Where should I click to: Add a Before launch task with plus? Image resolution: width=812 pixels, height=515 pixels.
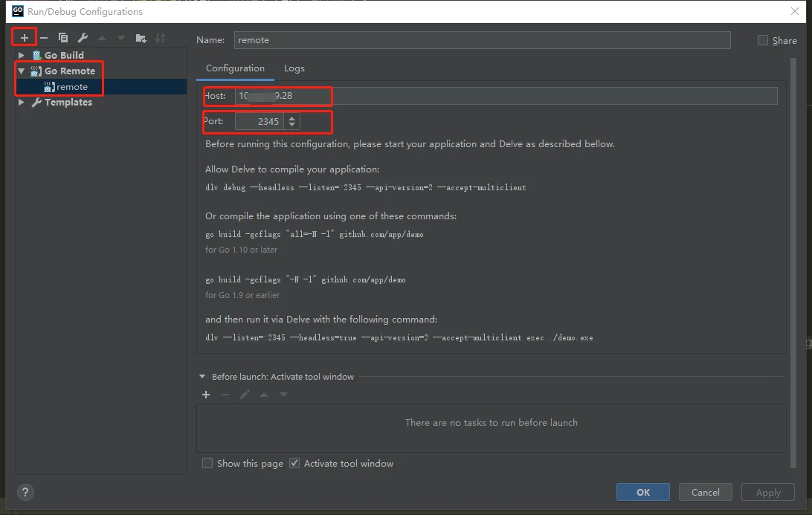pyautogui.click(x=206, y=395)
